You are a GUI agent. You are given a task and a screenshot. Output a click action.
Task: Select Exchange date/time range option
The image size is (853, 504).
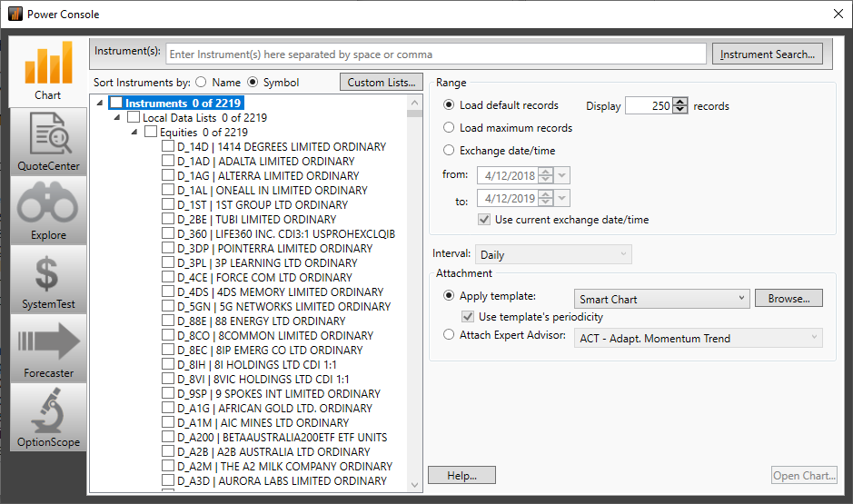pos(449,151)
